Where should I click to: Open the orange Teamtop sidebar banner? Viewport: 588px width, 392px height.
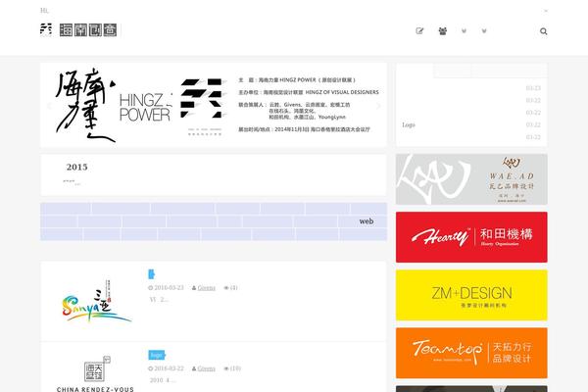[x=471, y=353]
